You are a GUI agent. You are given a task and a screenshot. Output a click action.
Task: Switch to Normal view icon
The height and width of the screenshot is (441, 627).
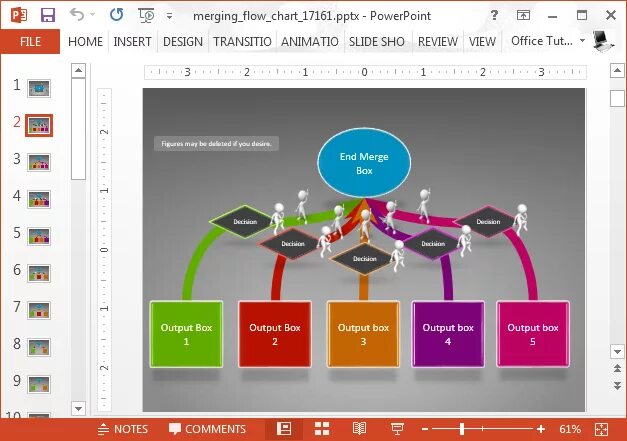pyautogui.click(x=284, y=429)
